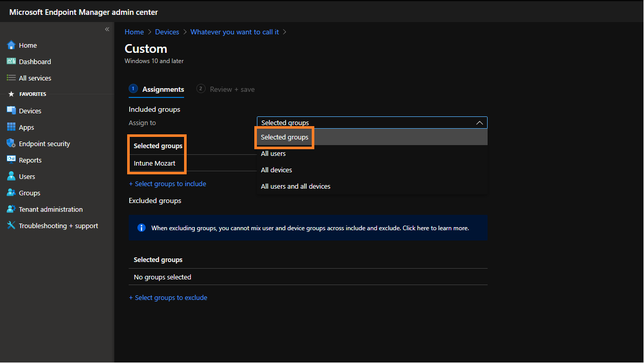Click the Troubleshooting wrench icon
The height and width of the screenshot is (363, 644).
(11, 226)
